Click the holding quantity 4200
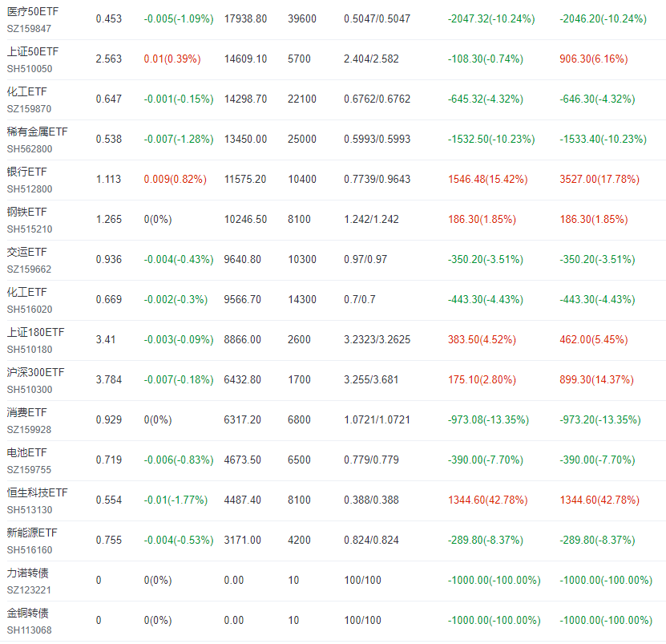Image resolution: width=666 pixels, height=644 pixels. [x=299, y=540]
